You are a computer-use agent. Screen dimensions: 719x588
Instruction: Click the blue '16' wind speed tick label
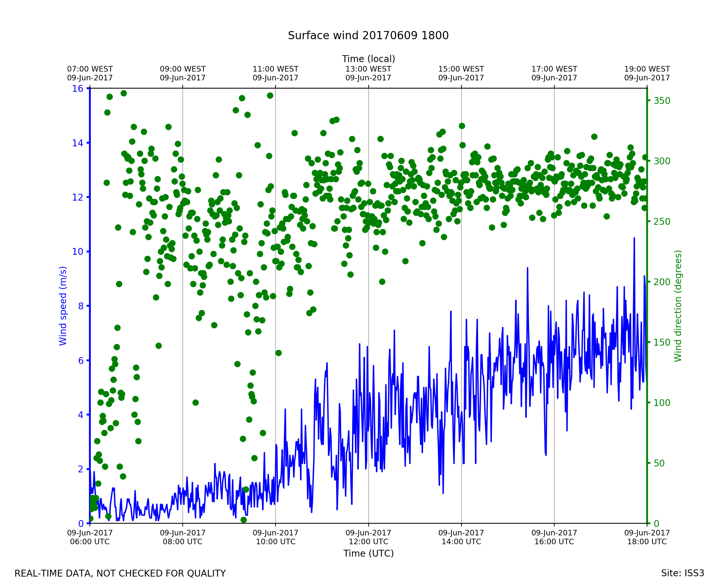click(77, 89)
